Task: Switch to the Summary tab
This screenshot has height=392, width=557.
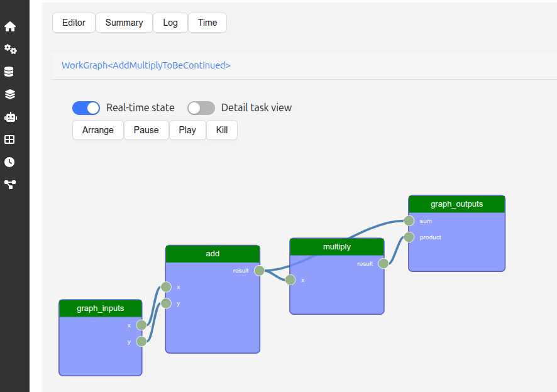Action: 124,23
